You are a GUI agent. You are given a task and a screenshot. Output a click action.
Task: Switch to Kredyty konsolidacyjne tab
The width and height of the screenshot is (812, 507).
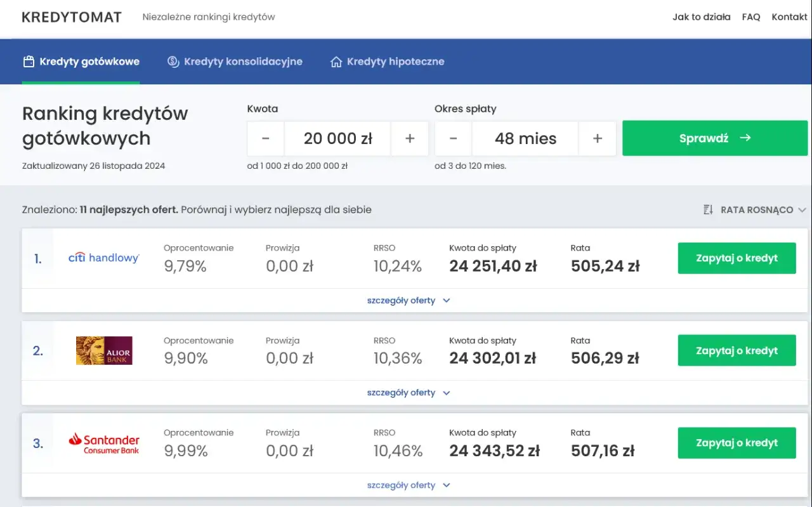click(x=235, y=62)
